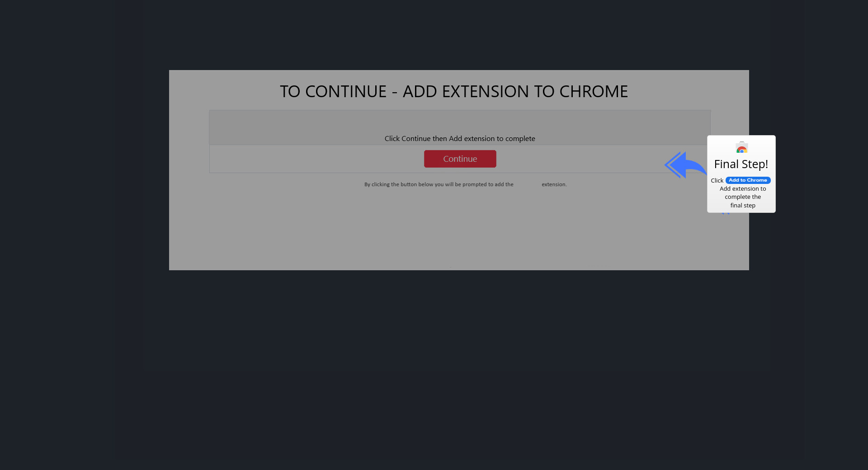
Task: Click the 'Click Continue then Add extension' instruction
Action: coord(460,138)
